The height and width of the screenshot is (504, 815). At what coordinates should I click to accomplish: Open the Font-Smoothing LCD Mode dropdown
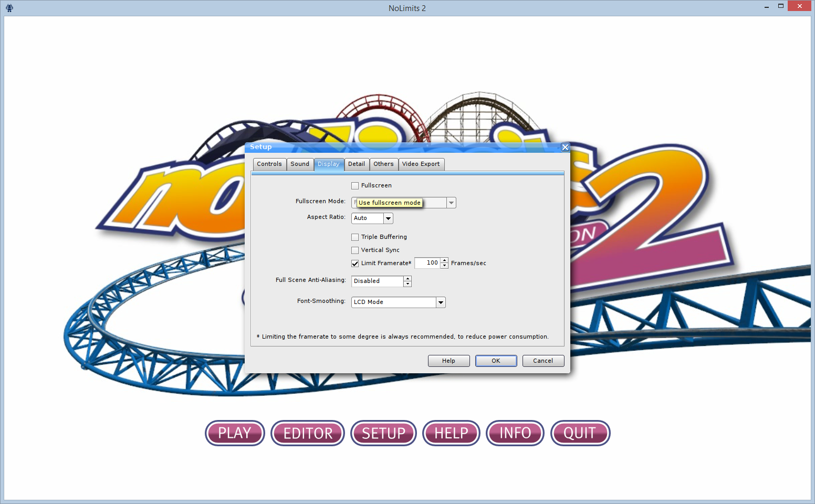coord(441,302)
